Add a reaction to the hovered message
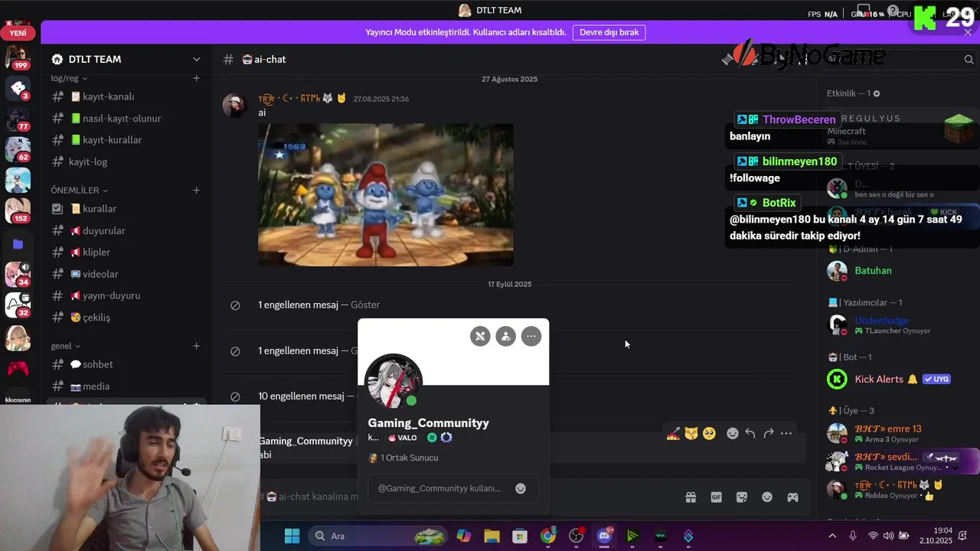Viewport: 980px width, 551px height. (x=732, y=434)
